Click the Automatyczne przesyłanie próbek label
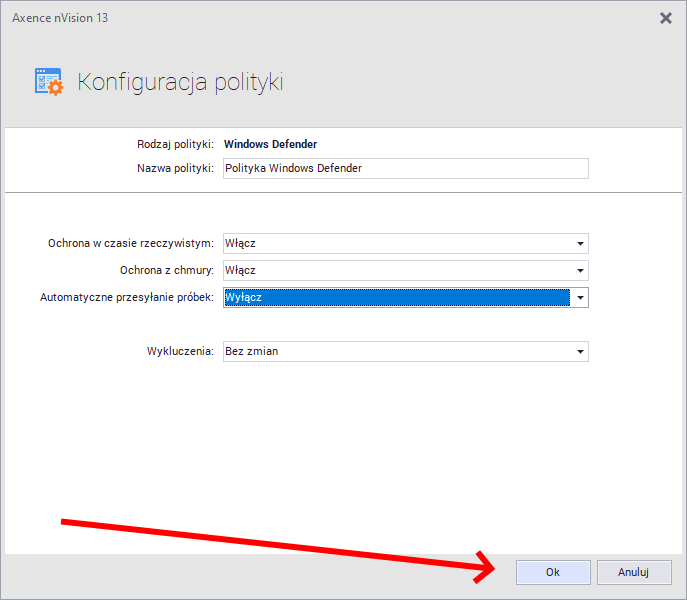687x600 pixels. click(x=126, y=297)
